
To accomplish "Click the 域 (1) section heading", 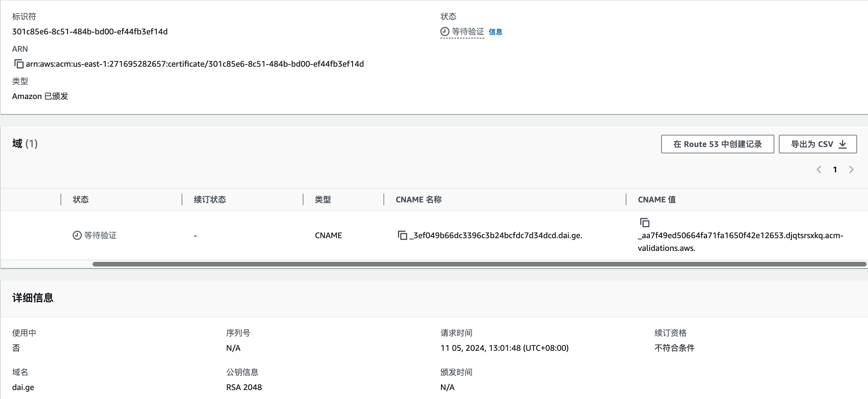I will coord(25,143).
